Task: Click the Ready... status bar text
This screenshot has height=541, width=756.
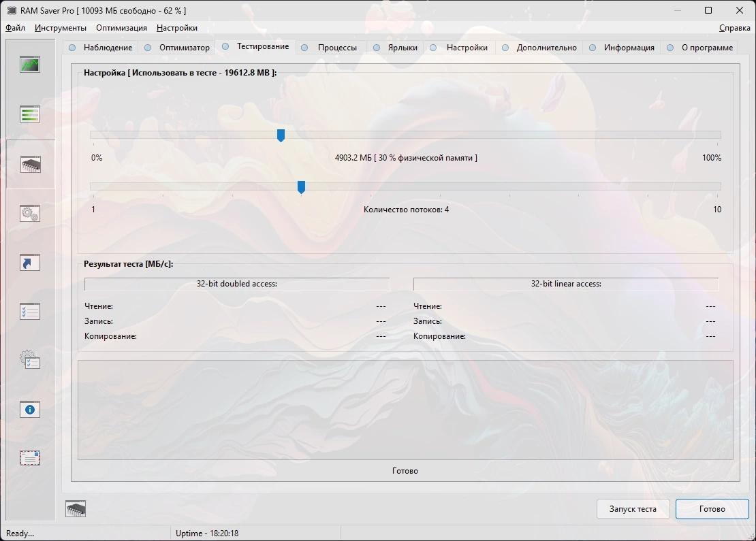Action: pyautogui.click(x=20, y=534)
